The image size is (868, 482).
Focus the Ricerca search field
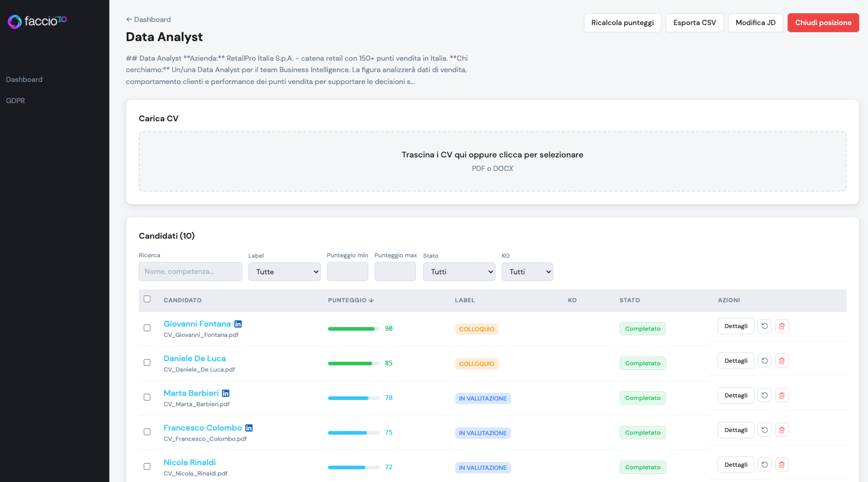(x=191, y=272)
